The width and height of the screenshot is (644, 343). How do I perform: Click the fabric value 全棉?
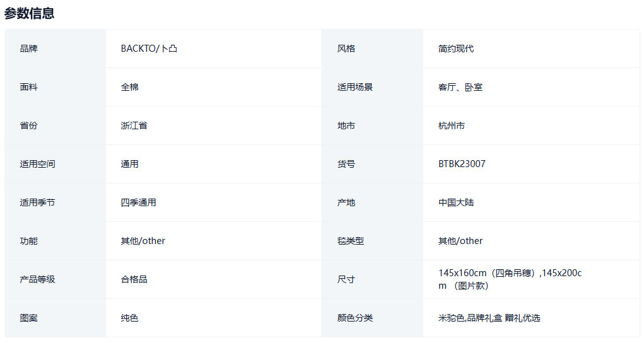(130, 87)
